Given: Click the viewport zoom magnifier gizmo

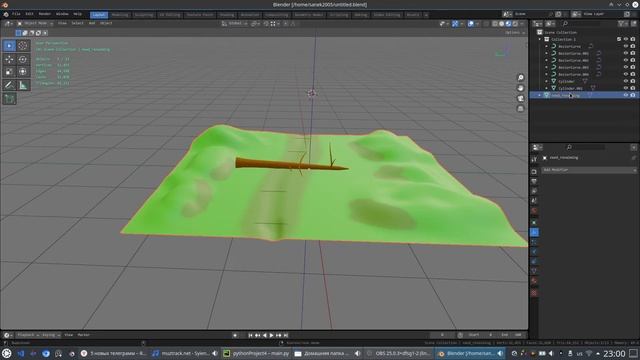Looking at the screenshot, I should coord(520,78).
